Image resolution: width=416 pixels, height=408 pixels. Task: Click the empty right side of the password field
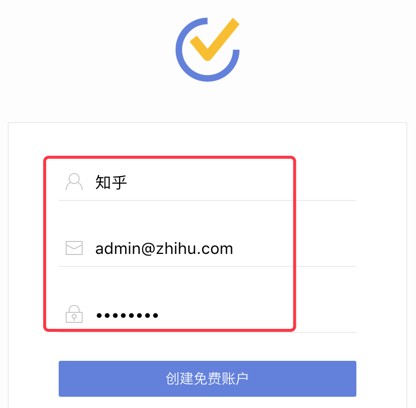tap(257, 315)
